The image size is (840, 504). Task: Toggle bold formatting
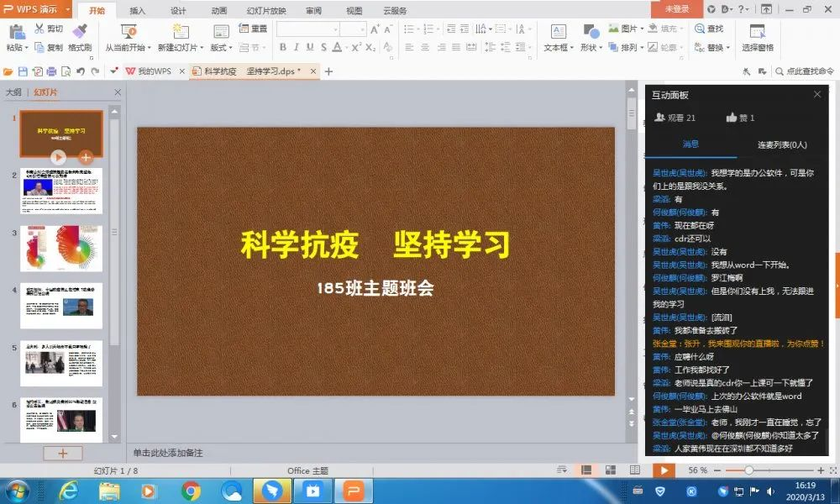click(283, 48)
